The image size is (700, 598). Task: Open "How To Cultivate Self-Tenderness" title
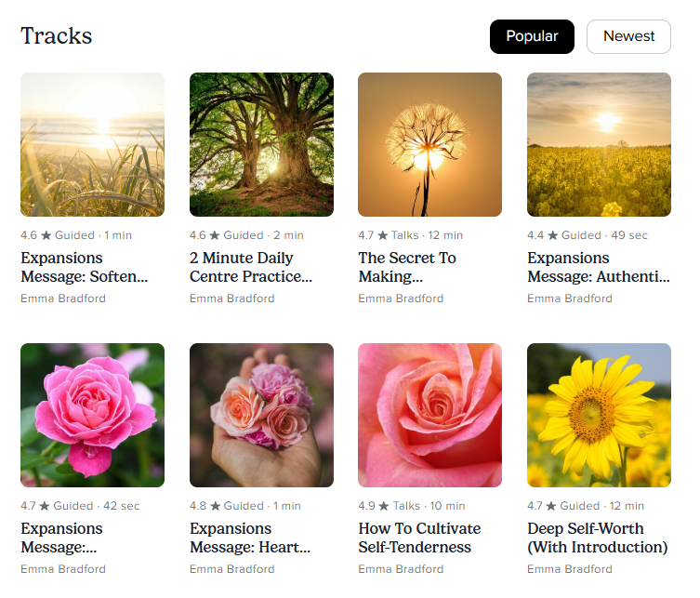[419, 538]
